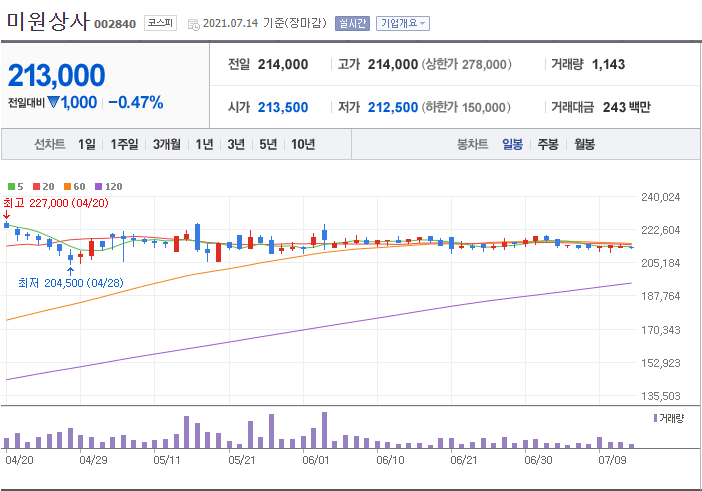Screen dimensions: 702x491
Task: Click the down triangle next to 1,000
Action: pos(53,102)
